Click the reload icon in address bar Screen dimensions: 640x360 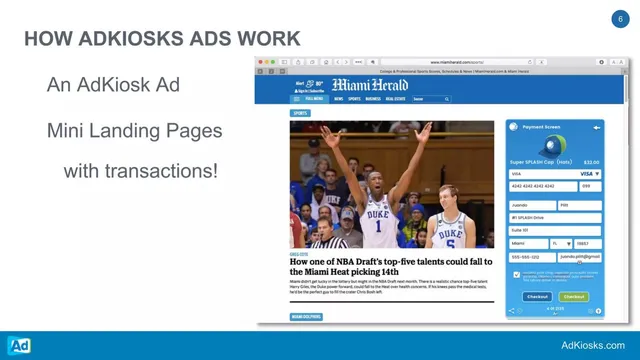(530, 62)
